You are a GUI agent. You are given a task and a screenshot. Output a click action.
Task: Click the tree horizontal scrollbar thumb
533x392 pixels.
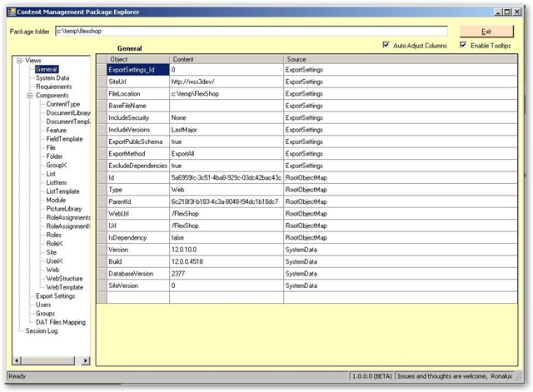[48, 360]
